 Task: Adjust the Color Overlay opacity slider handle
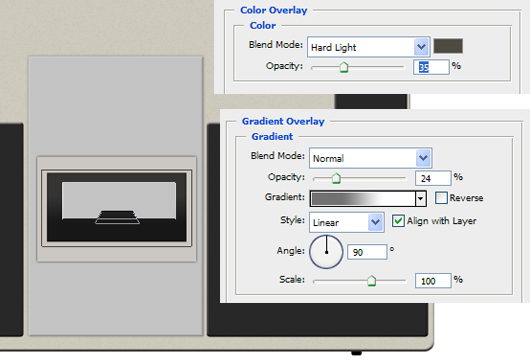tap(344, 67)
